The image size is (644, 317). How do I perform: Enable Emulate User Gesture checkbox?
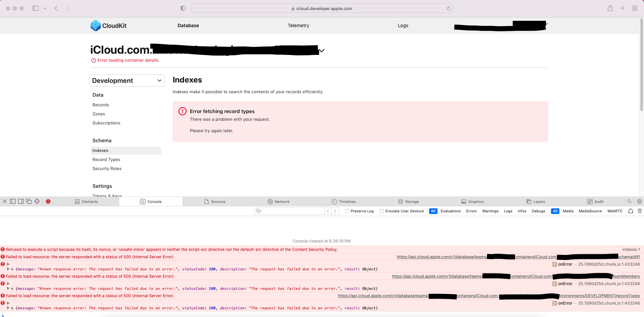[x=382, y=211]
